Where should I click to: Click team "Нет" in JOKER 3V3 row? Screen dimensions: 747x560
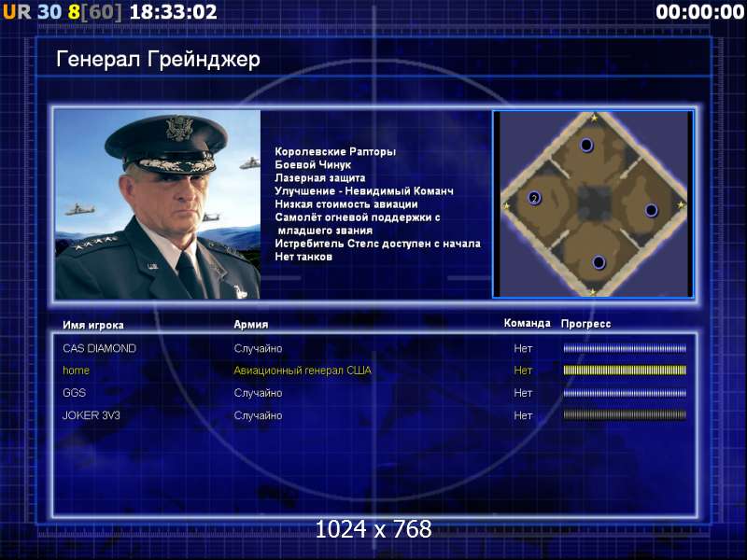point(523,415)
